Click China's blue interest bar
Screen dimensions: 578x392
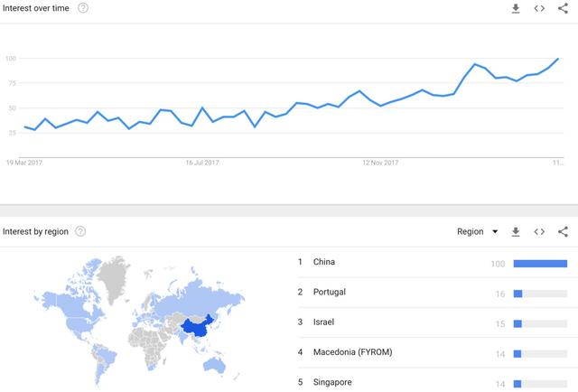(x=540, y=264)
